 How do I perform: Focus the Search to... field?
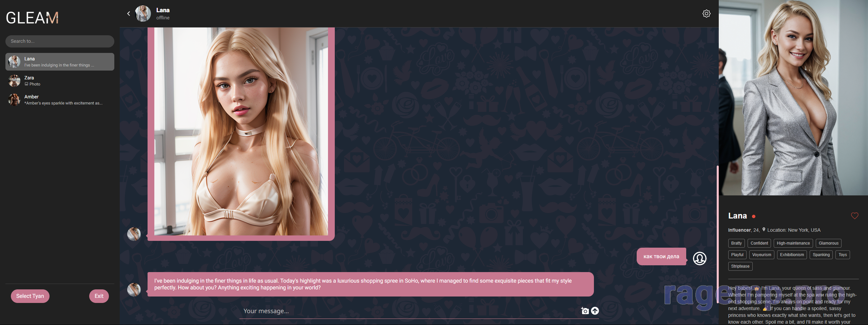coord(60,41)
